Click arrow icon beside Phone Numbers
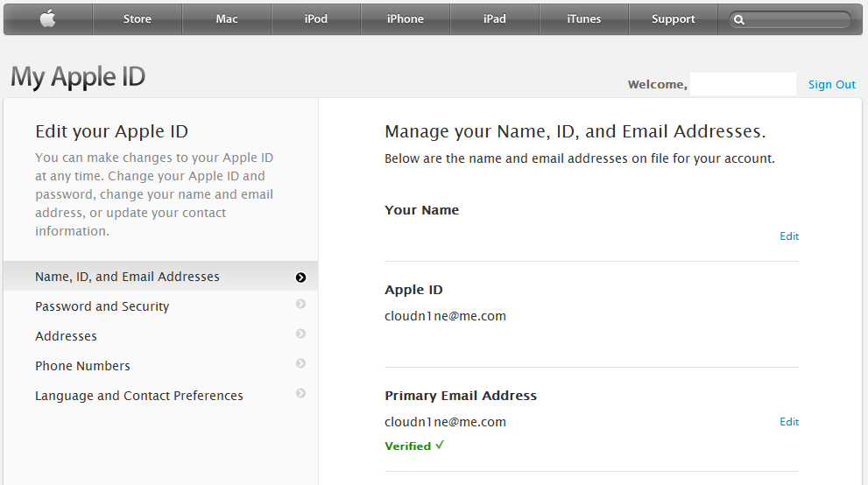The height and width of the screenshot is (485, 868). (300, 363)
